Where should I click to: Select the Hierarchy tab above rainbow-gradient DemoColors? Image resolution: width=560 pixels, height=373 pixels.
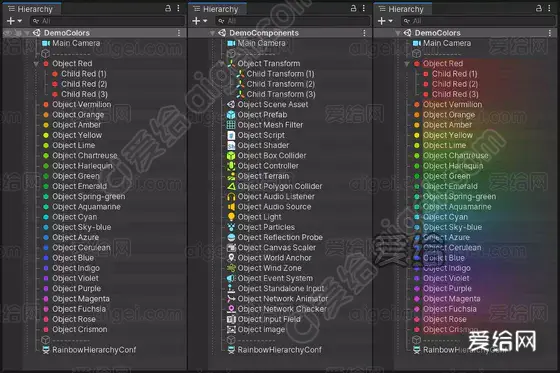point(402,9)
